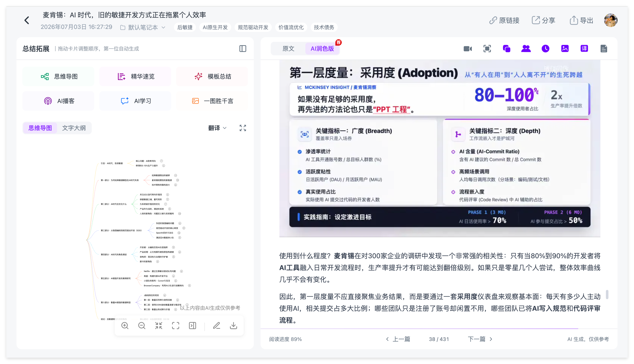Open the 原链接 original link

coord(504,20)
